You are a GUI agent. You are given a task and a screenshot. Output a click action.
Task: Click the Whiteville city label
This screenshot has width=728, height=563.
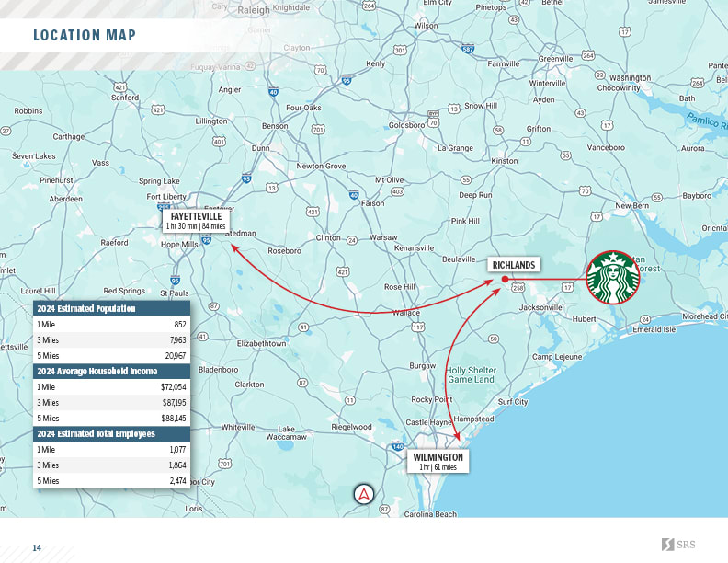click(238, 427)
